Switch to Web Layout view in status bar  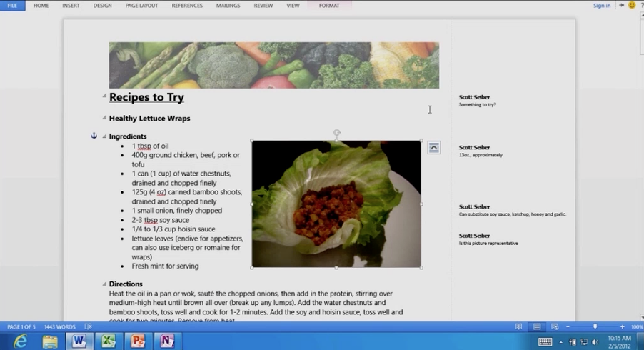click(555, 326)
